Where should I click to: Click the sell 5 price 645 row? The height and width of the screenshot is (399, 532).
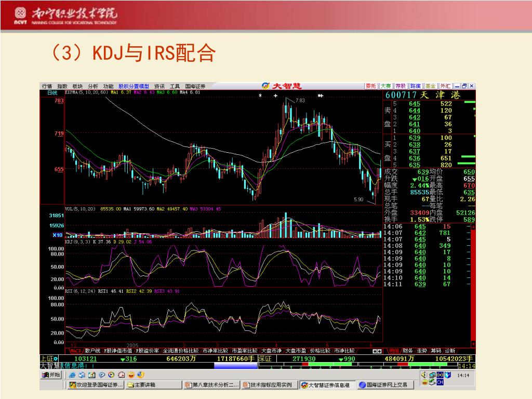point(429,104)
